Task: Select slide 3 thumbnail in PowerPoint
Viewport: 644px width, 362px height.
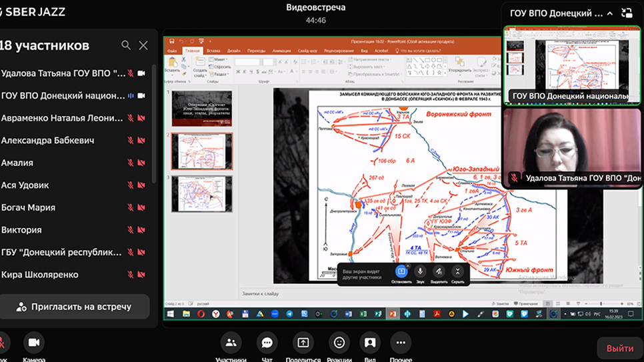Action: [201, 194]
